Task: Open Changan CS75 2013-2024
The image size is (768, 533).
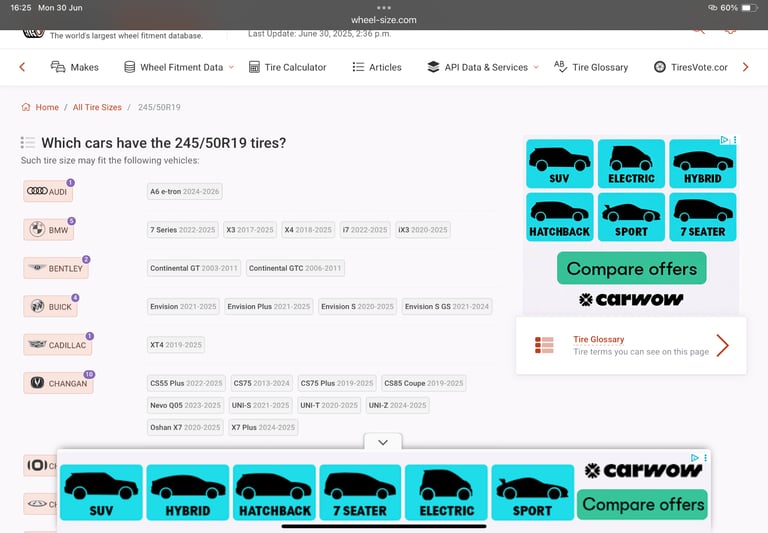Action: click(x=262, y=383)
